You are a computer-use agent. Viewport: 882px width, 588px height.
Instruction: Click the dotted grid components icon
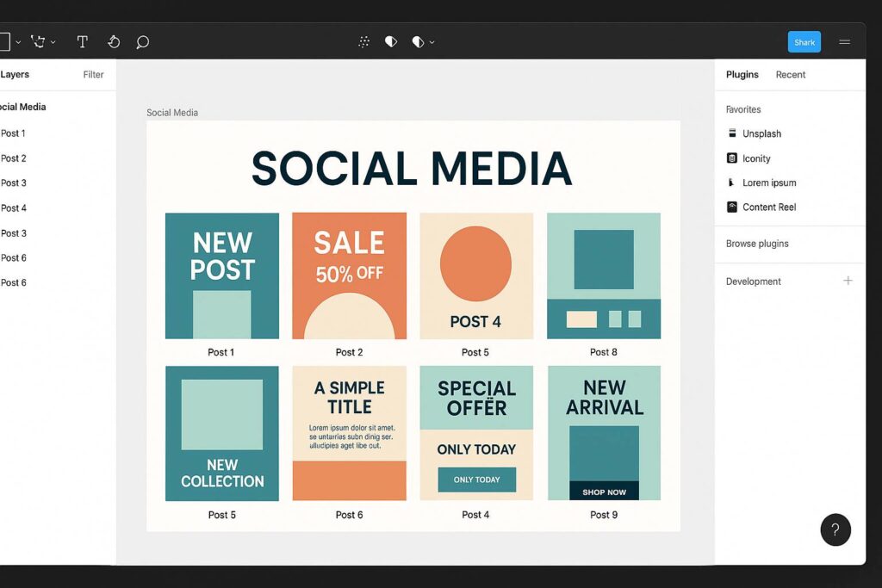[x=364, y=41]
